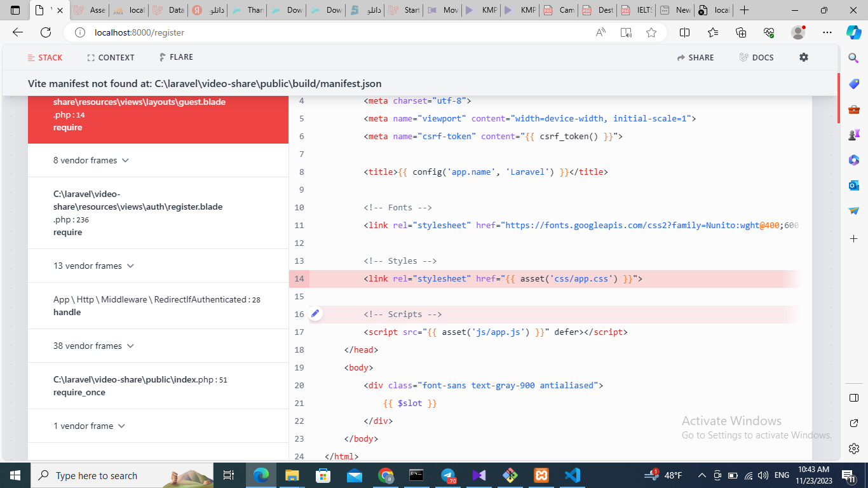Open Ignition settings gear
868x488 pixels.
click(x=804, y=57)
